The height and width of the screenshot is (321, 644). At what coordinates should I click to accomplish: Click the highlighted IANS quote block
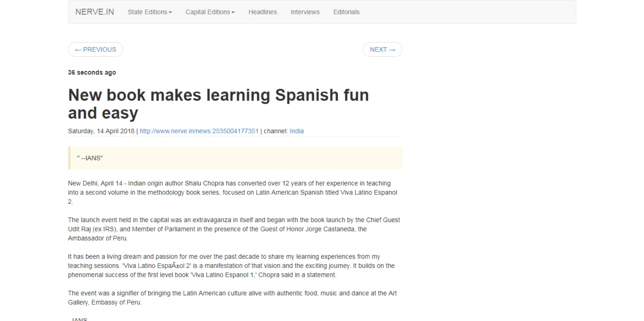click(x=235, y=158)
